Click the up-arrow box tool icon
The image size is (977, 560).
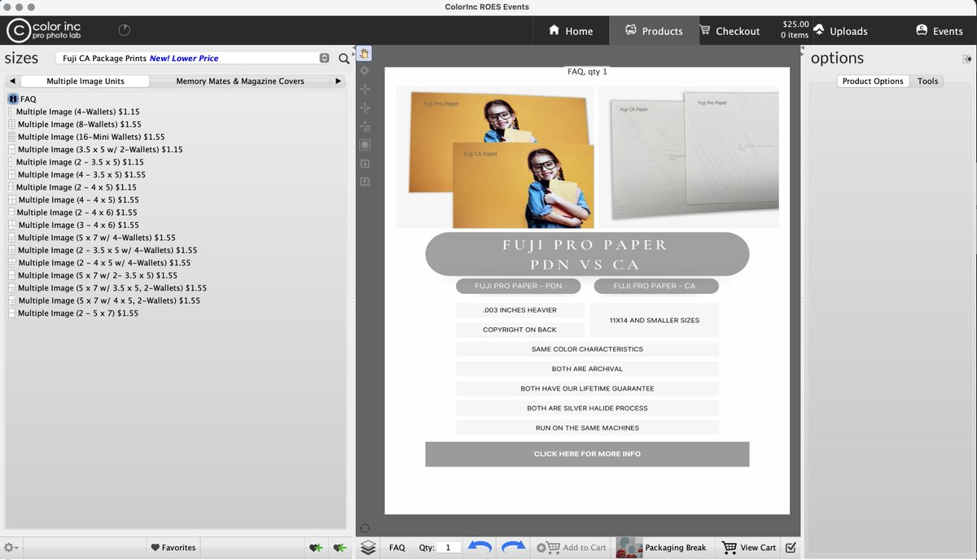(x=365, y=182)
